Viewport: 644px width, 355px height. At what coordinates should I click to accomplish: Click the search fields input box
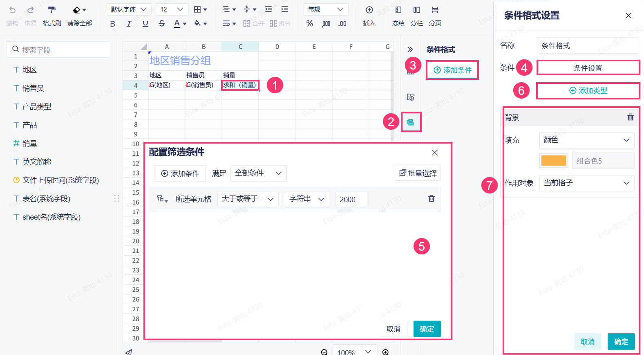[58, 49]
